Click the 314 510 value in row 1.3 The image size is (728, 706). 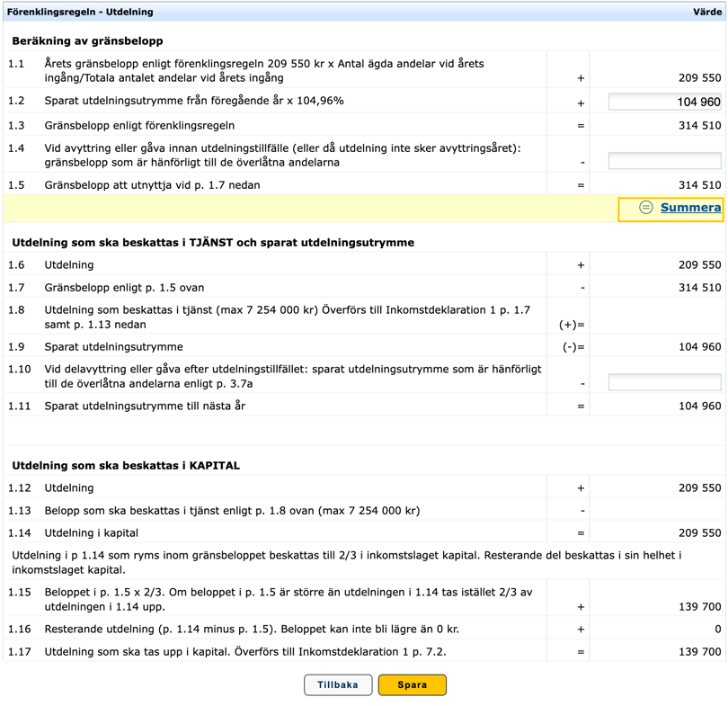point(699,125)
